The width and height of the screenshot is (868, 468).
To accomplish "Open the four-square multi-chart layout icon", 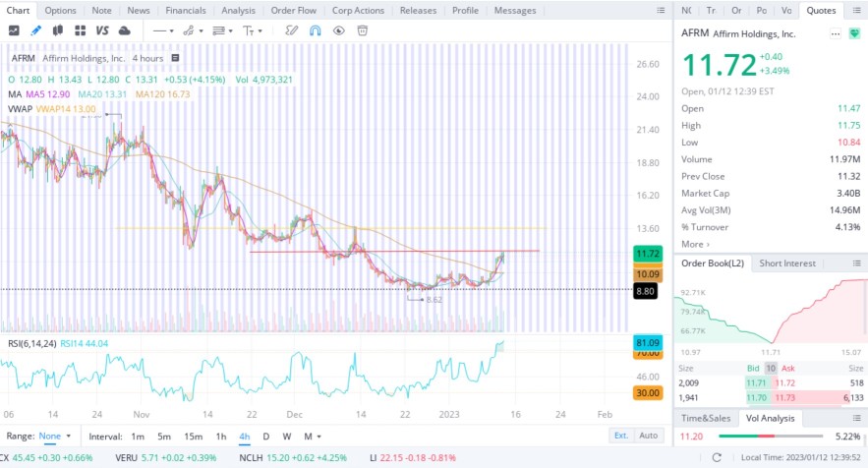I will click(81, 31).
